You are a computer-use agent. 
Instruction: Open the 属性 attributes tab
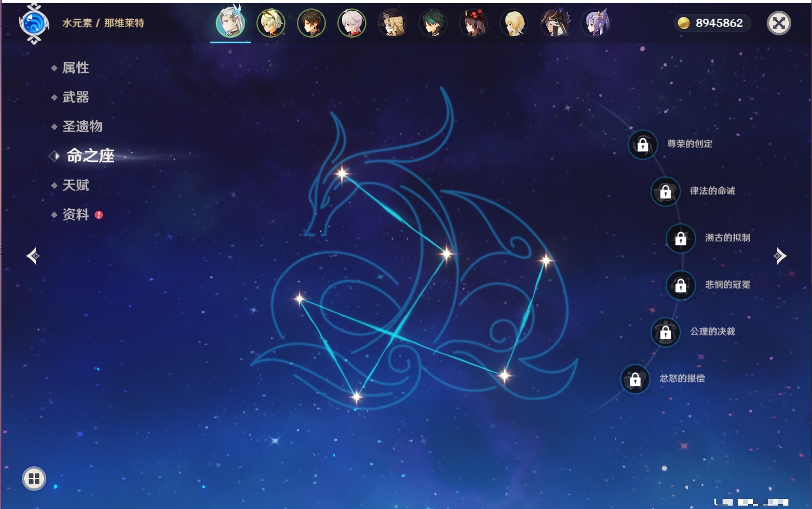[75, 68]
